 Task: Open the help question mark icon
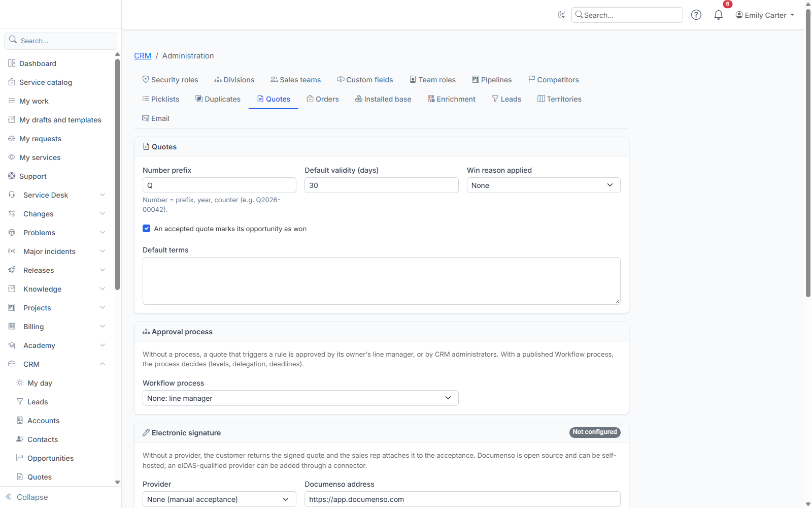pos(696,15)
